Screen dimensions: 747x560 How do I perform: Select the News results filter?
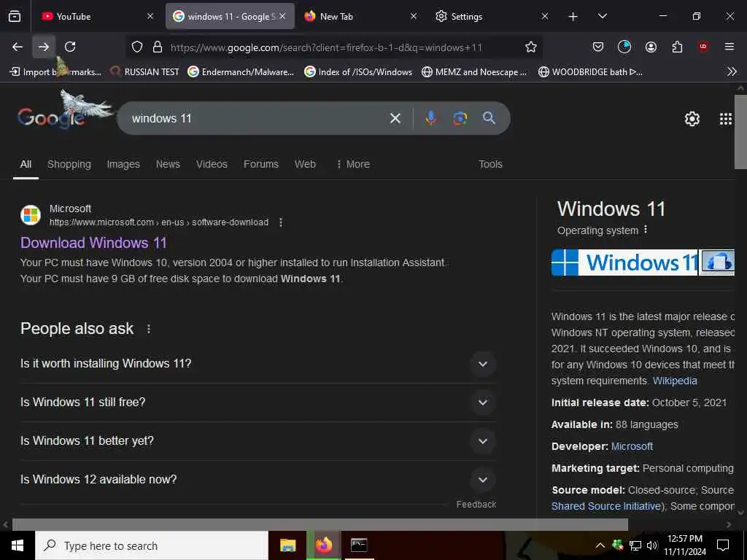(168, 164)
